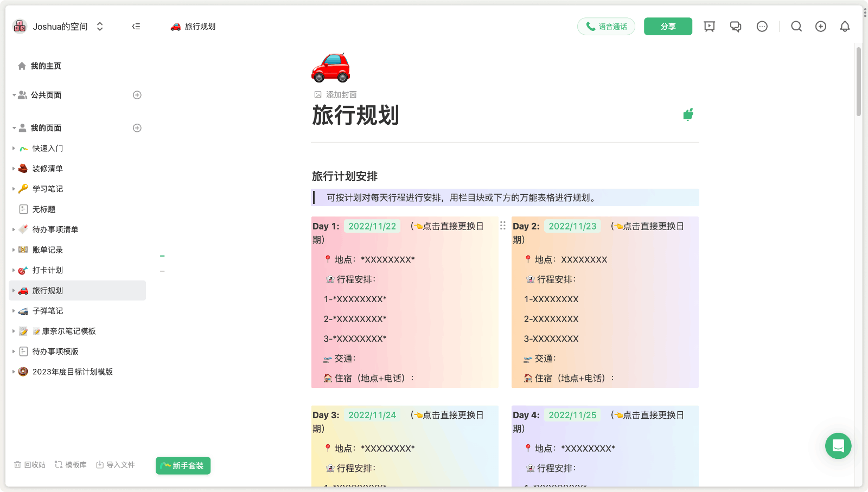Open the Joshua的空间 workspace switcher

pyautogui.click(x=60, y=25)
